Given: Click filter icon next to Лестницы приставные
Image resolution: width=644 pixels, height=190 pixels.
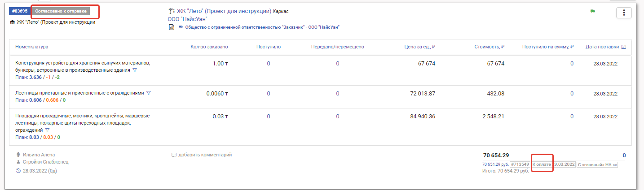Looking at the screenshot, I should coord(149,93).
